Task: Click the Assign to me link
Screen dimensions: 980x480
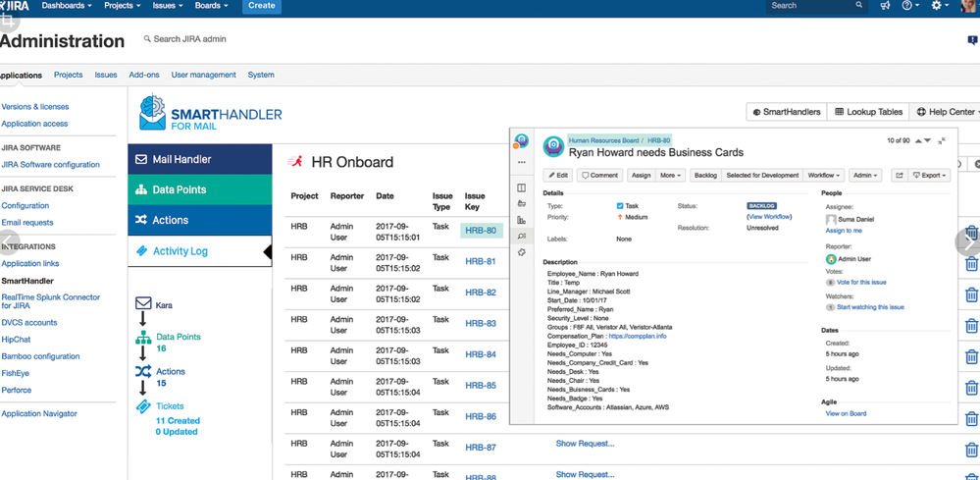Action: coord(844,231)
